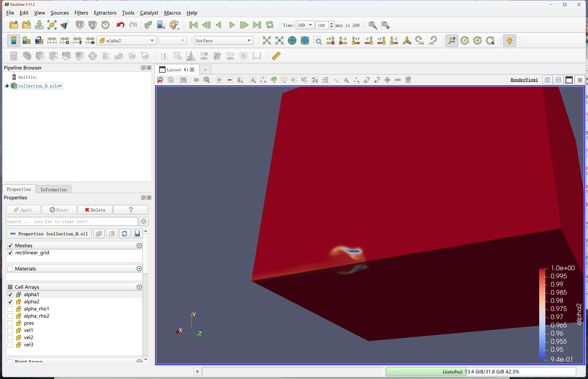
Task: Click the alpha2 color legend bar
Action: point(542,314)
